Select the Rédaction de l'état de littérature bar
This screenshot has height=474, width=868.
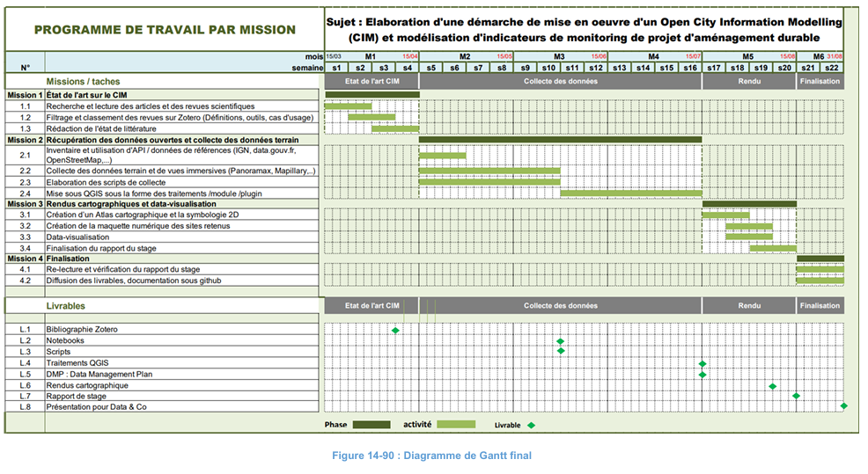395,129
